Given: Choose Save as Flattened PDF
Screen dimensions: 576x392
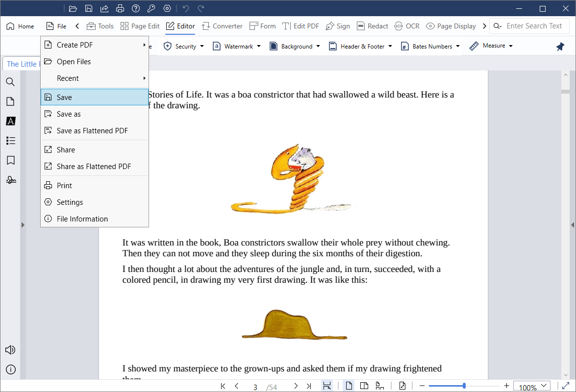Looking at the screenshot, I should 95,131.
